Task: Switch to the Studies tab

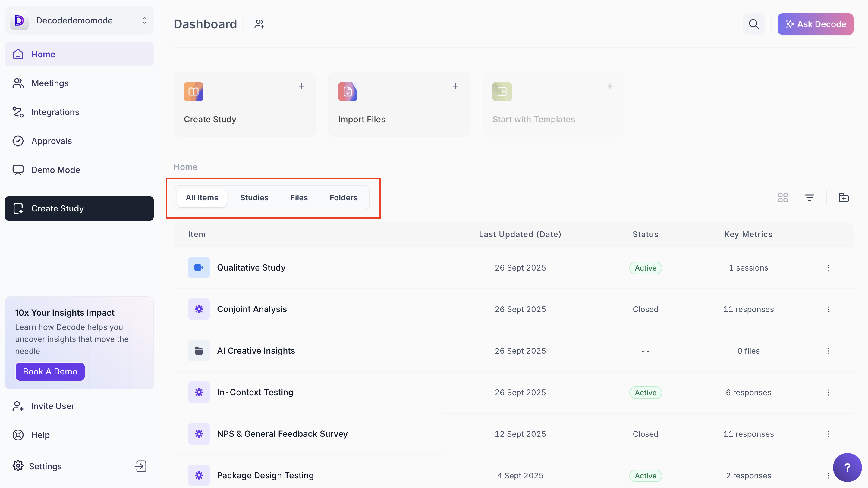Action: tap(254, 198)
